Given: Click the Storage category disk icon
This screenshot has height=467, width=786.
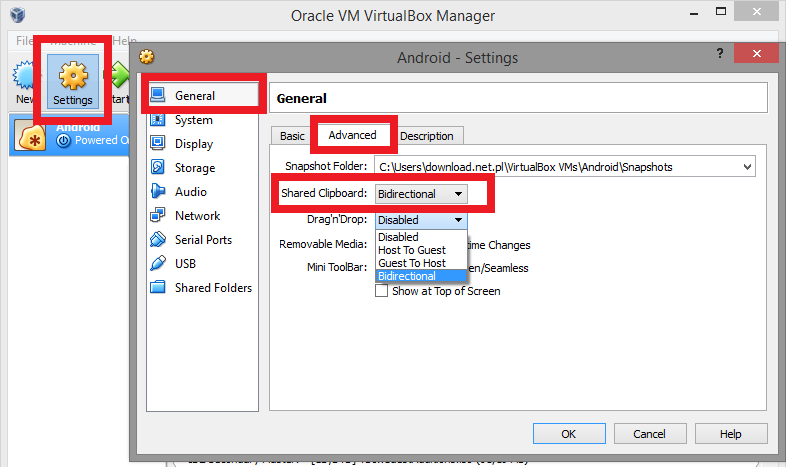Looking at the screenshot, I should click(x=158, y=167).
